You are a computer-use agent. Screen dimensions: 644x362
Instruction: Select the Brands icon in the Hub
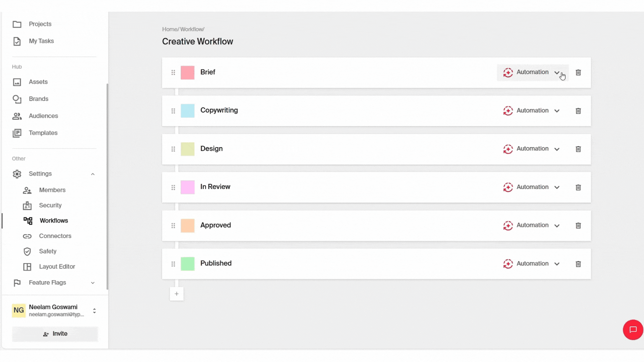click(x=17, y=99)
